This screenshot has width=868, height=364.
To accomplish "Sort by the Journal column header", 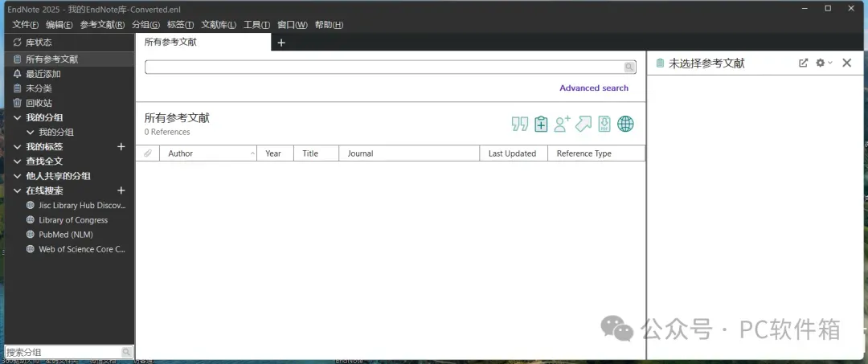I will tap(409, 153).
